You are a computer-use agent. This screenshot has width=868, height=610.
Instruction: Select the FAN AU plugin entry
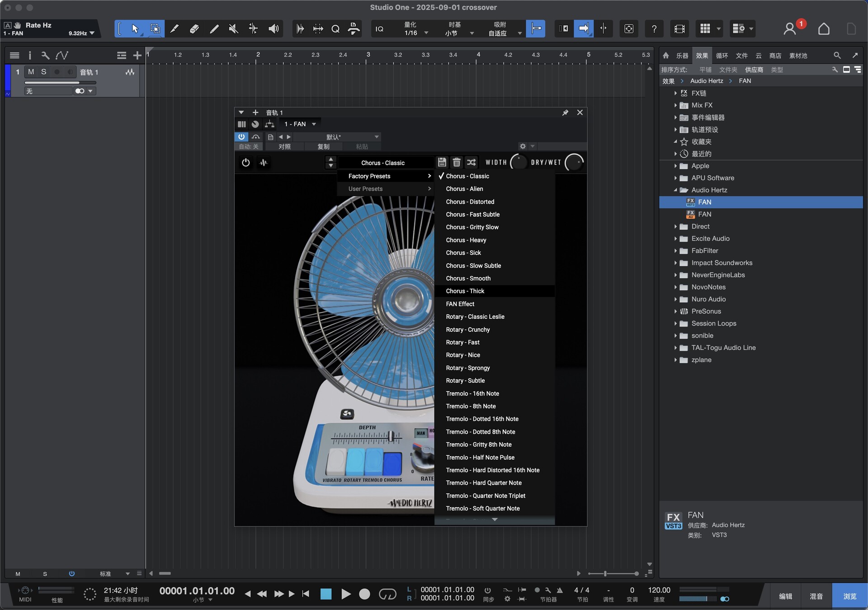(761, 214)
